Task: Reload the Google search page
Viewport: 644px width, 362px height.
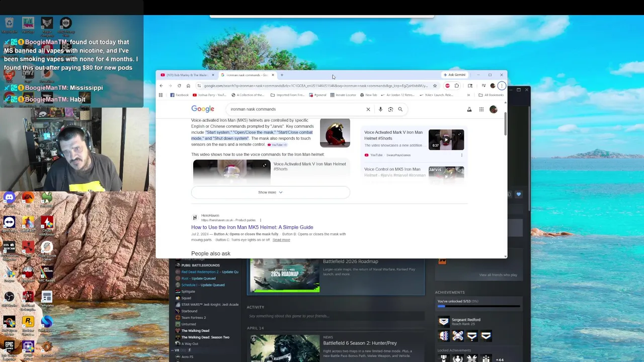Action: pos(179,86)
